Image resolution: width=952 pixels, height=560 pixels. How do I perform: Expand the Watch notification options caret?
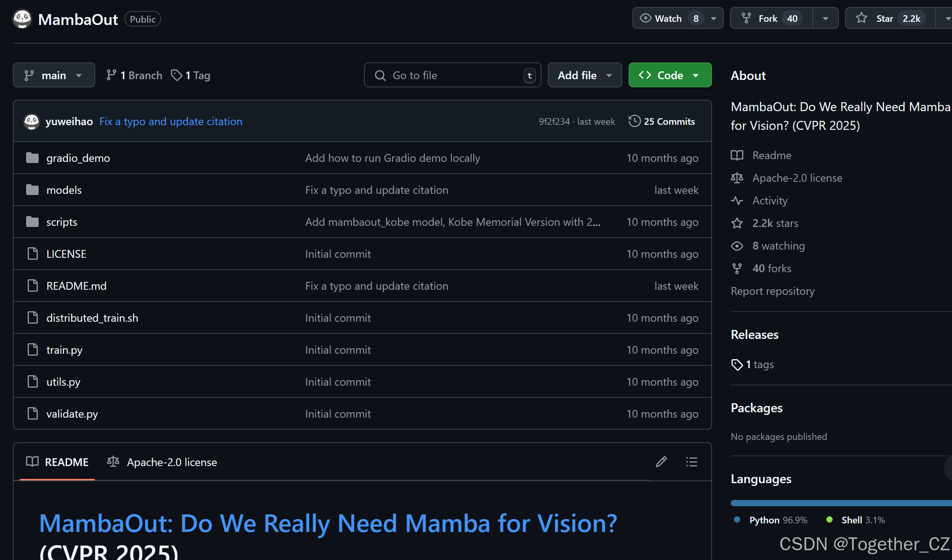tap(714, 18)
